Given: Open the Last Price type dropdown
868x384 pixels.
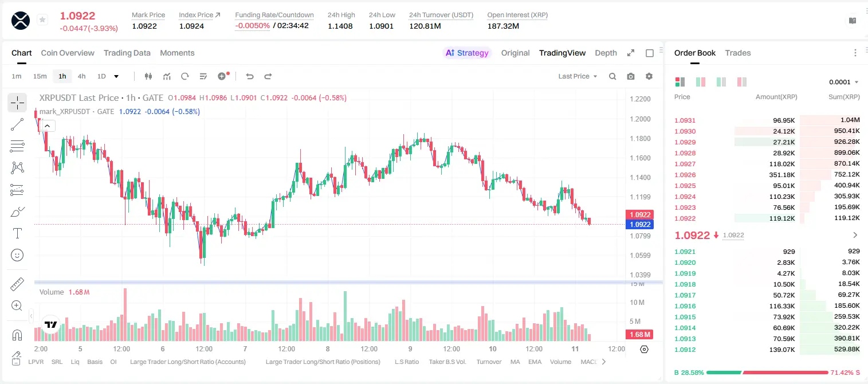Looking at the screenshot, I should point(578,76).
